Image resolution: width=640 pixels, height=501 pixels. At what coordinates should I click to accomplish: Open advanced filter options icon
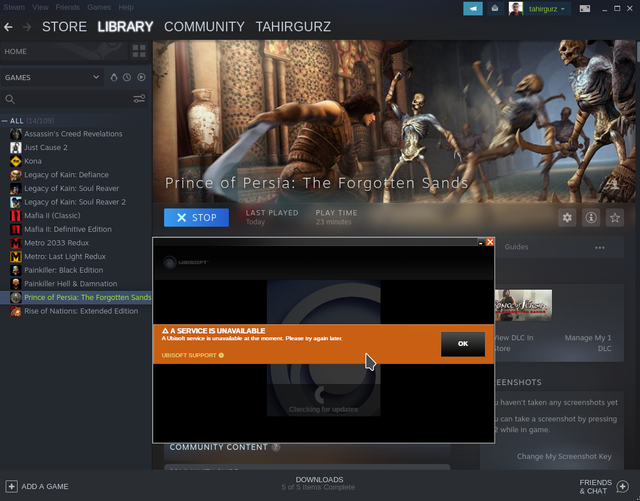(139, 99)
